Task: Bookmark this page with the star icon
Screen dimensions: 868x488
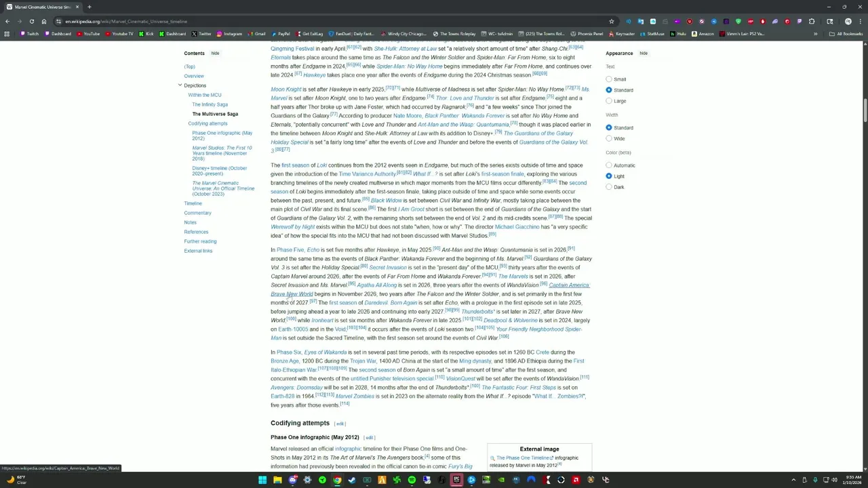Action: click(612, 21)
